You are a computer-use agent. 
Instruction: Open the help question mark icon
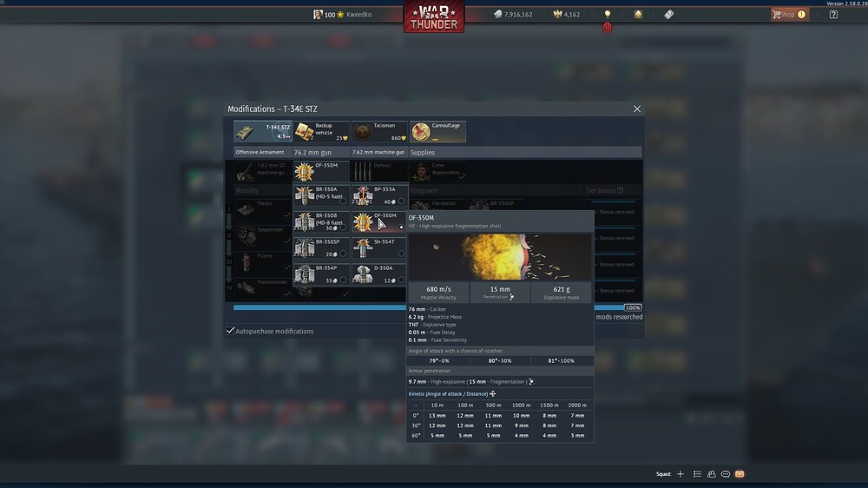833,15
